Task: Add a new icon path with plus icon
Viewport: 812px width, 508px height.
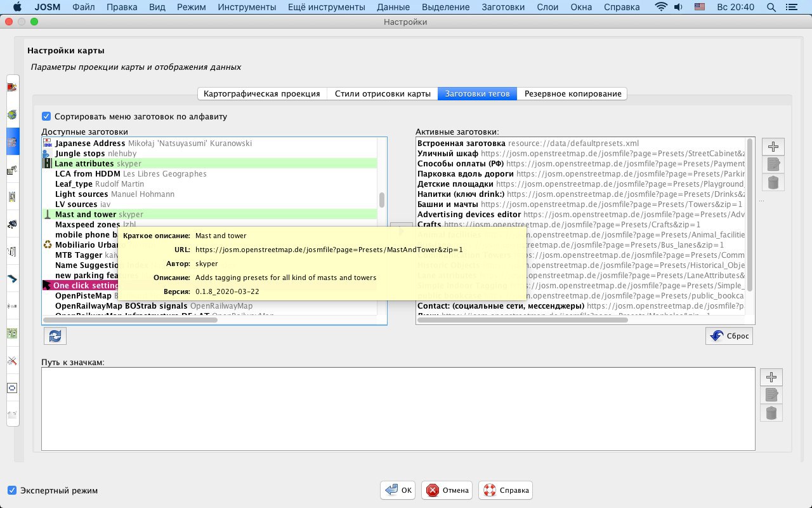Action: coord(771,377)
